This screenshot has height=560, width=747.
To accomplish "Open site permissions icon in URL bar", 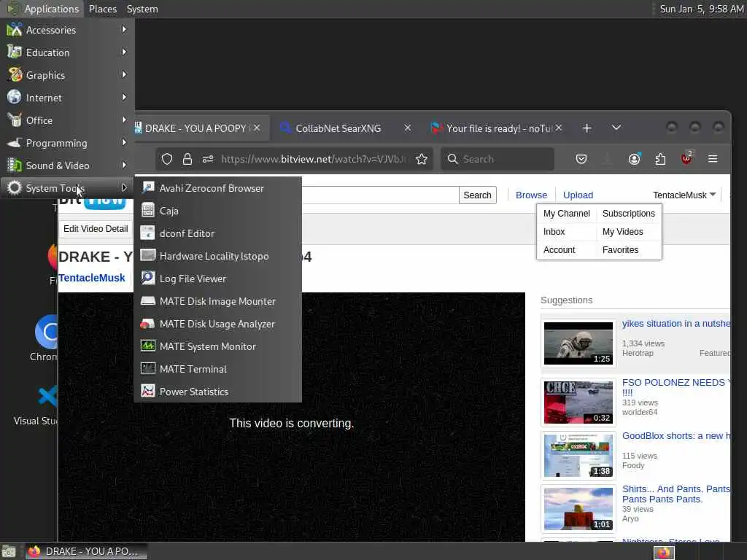I will click(x=208, y=159).
